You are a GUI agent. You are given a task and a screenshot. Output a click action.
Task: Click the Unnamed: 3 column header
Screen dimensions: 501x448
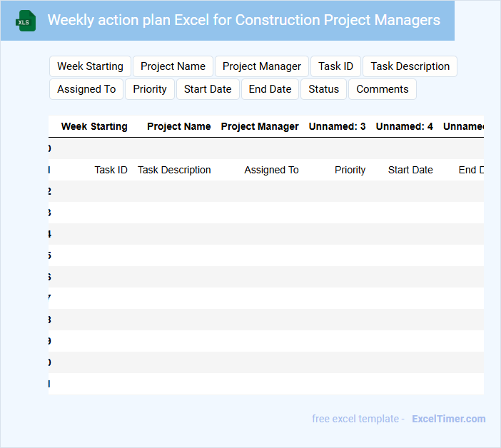click(337, 126)
